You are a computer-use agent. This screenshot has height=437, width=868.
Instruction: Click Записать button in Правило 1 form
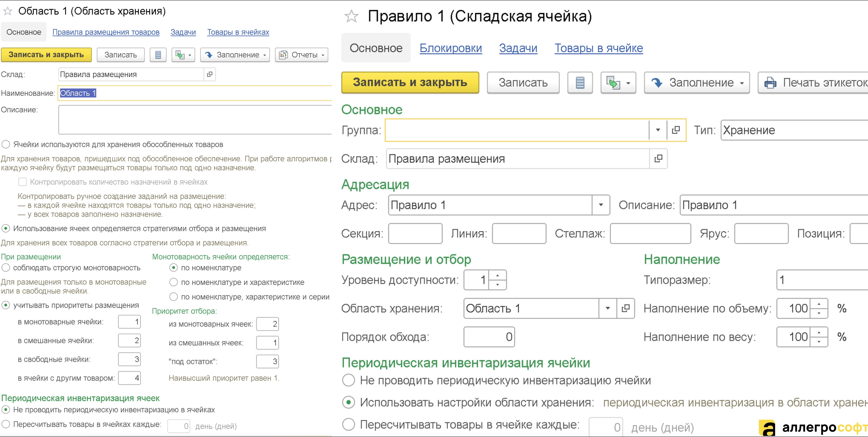click(523, 82)
